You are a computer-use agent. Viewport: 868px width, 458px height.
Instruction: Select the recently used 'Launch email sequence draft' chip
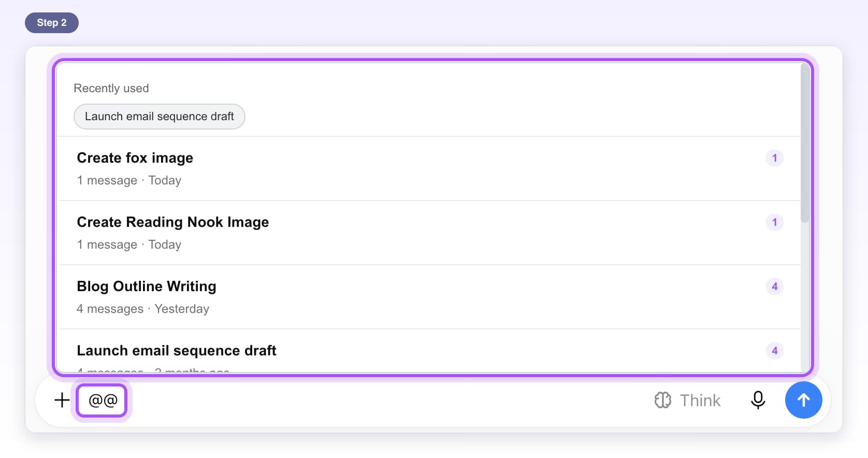[x=160, y=117]
